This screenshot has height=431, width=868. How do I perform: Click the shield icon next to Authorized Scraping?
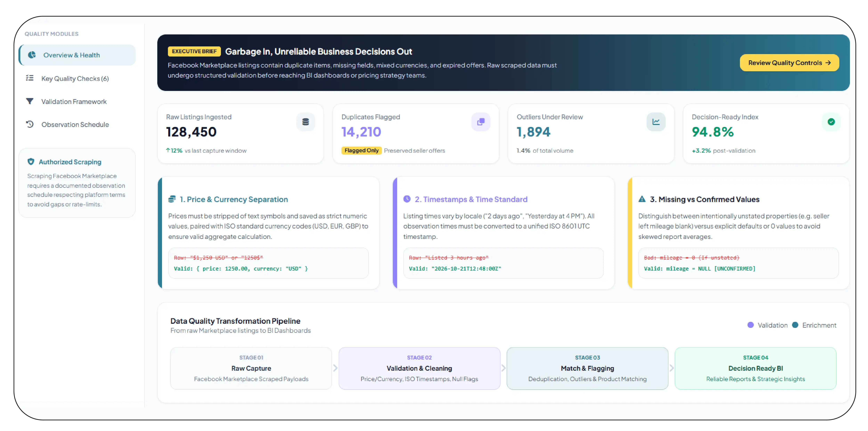[31, 162]
